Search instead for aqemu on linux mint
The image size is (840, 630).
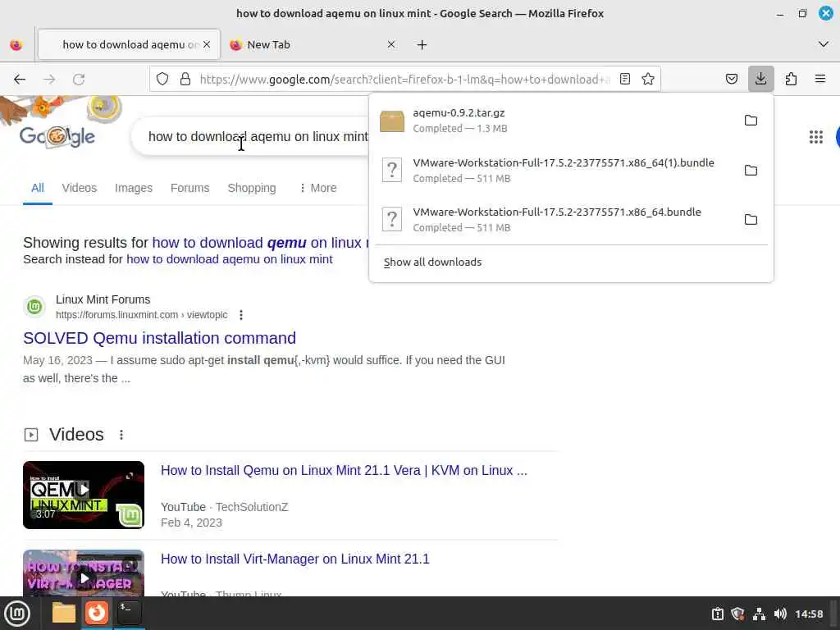point(230,259)
